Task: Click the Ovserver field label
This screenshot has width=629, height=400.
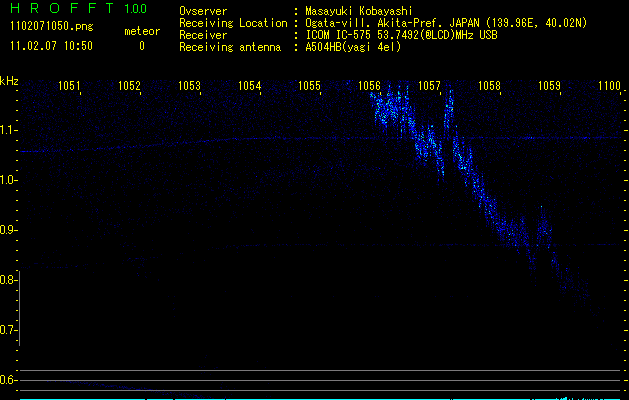Action: click(x=203, y=11)
